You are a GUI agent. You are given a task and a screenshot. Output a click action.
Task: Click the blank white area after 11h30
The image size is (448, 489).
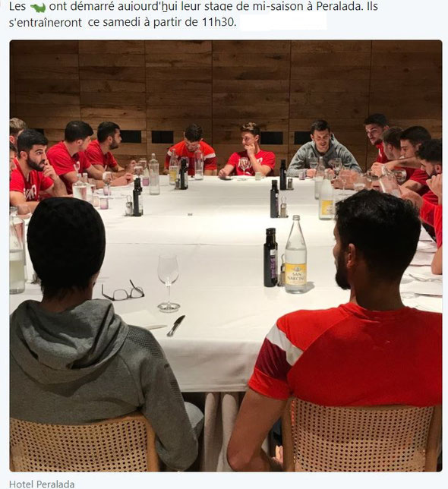282,22
